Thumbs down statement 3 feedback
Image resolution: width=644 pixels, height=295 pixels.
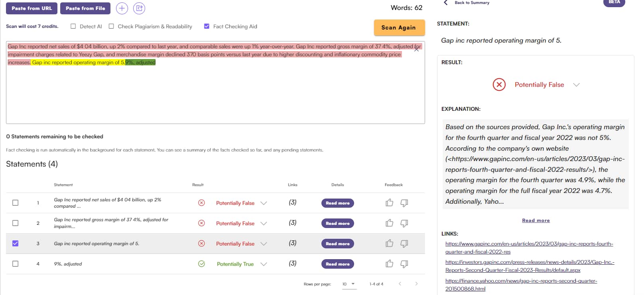pos(404,244)
